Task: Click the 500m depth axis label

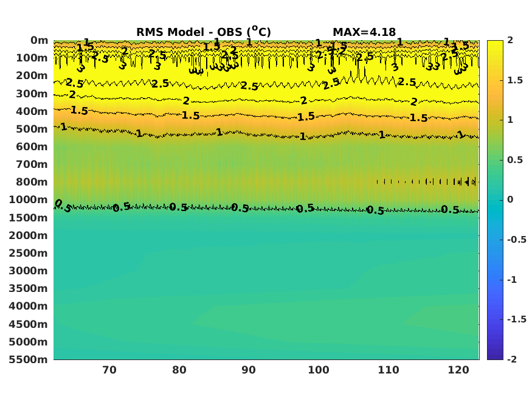Action: [x=32, y=129]
